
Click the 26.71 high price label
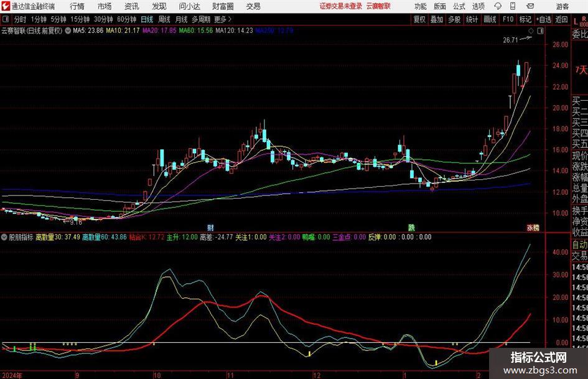point(510,40)
